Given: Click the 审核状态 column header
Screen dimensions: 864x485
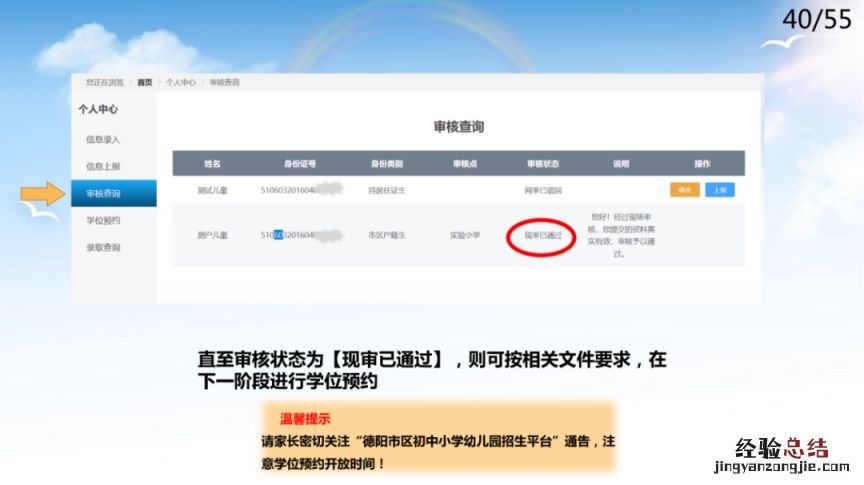Looking at the screenshot, I should click(543, 164).
